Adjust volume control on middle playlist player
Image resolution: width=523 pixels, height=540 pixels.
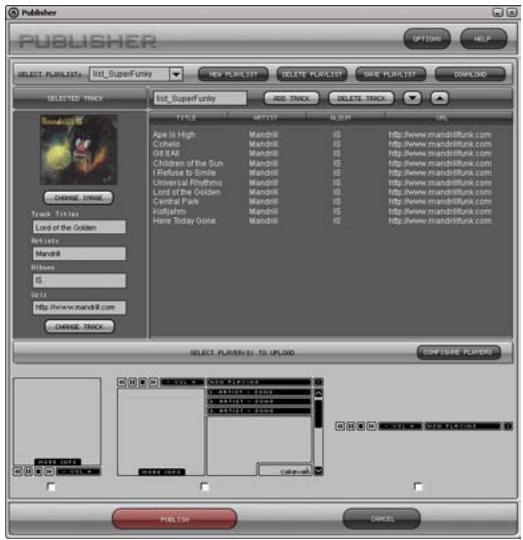click(182, 382)
